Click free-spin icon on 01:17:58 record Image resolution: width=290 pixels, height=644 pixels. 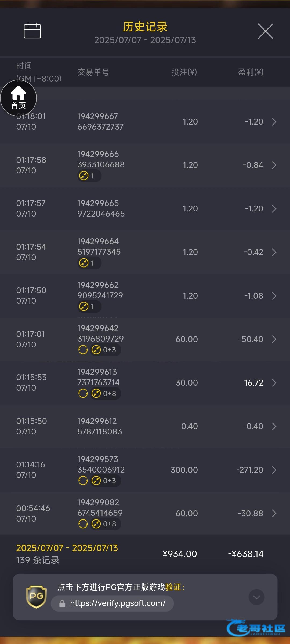pos(84,176)
